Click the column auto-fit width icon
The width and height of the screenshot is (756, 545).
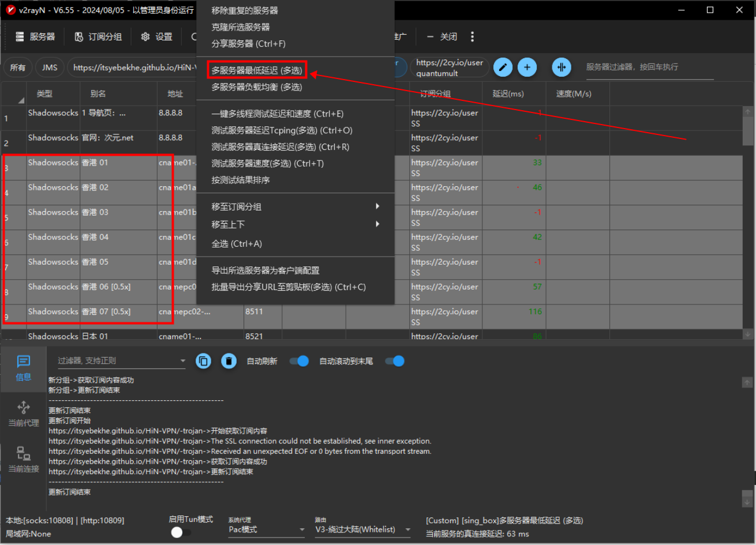point(561,67)
